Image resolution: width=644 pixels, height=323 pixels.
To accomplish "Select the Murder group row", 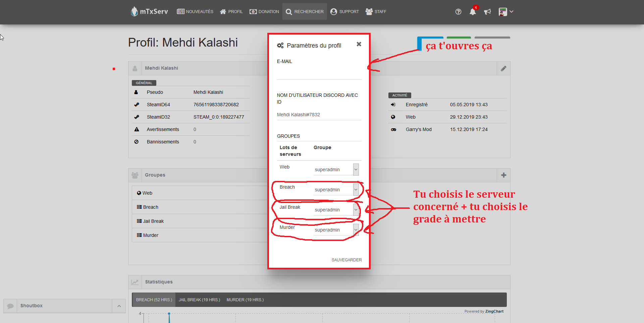I will click(200, 235).
